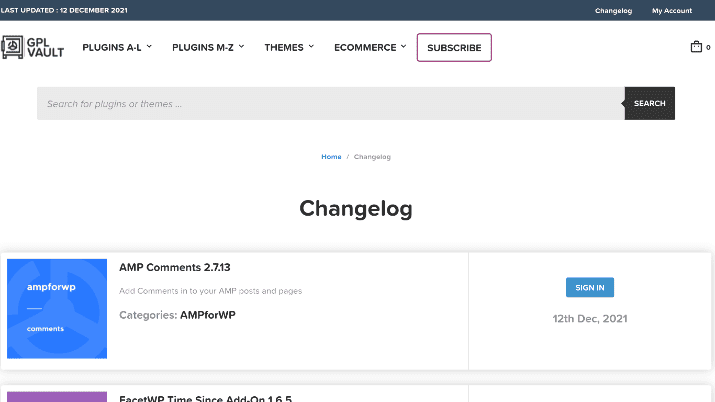The image size is (715, 402).
Task: Open the Changelog link in top bar
Action: 613,10
